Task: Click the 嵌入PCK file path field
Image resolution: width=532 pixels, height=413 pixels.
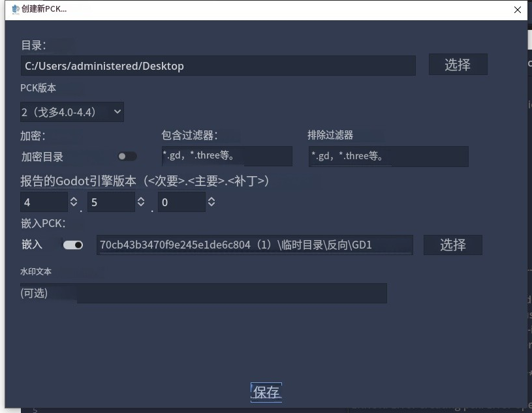Action: pyautogui.click(x=254, y=245)
